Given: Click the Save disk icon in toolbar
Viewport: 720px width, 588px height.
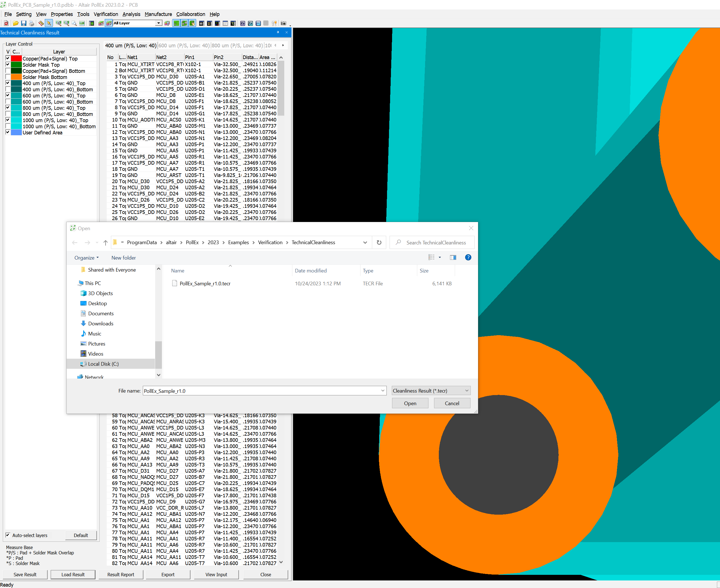Looking at the screenshot, I should pos(24,23).
